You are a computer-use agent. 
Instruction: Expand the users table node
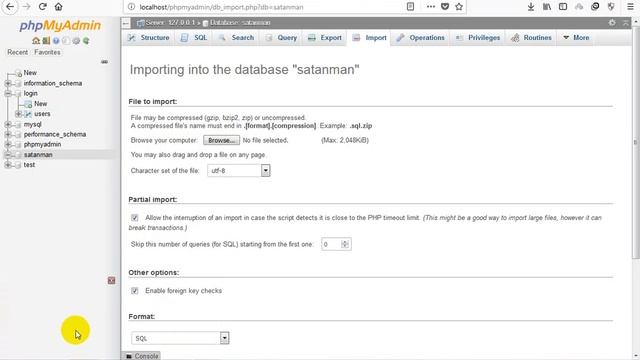(18, 114)
